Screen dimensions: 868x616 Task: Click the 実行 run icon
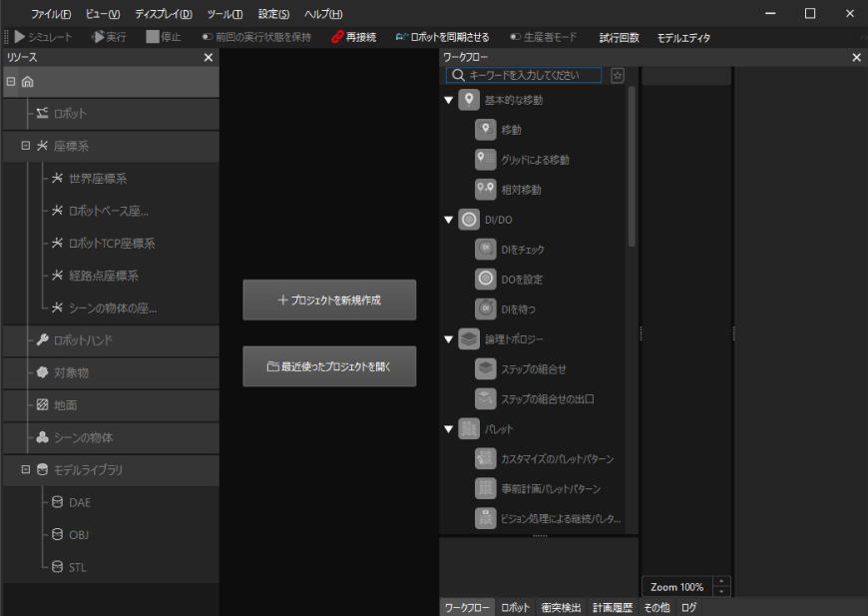click(x=98, y=37)
